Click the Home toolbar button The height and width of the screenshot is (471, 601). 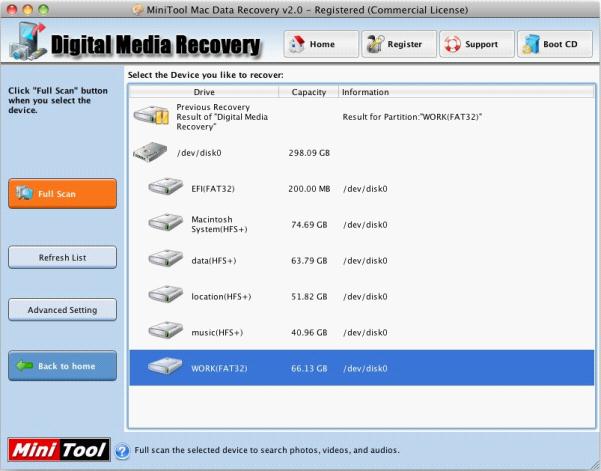[x=321, y=44]
